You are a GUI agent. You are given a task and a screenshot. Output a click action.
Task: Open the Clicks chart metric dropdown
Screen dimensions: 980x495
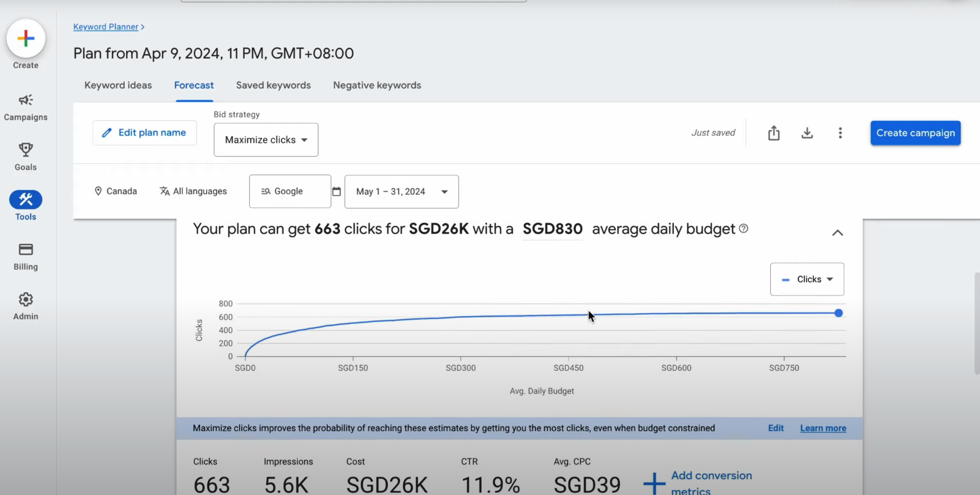807,279
